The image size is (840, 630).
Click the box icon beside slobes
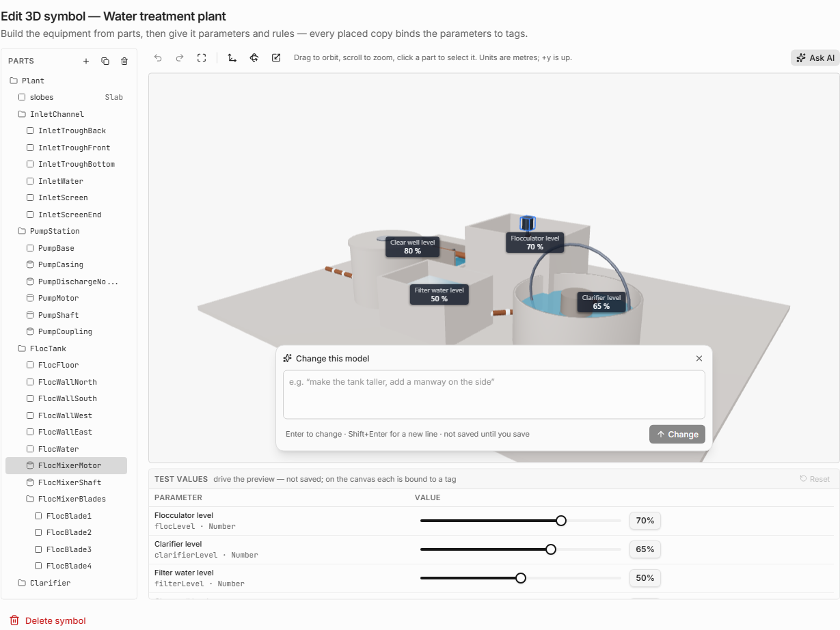pos(22,97)
